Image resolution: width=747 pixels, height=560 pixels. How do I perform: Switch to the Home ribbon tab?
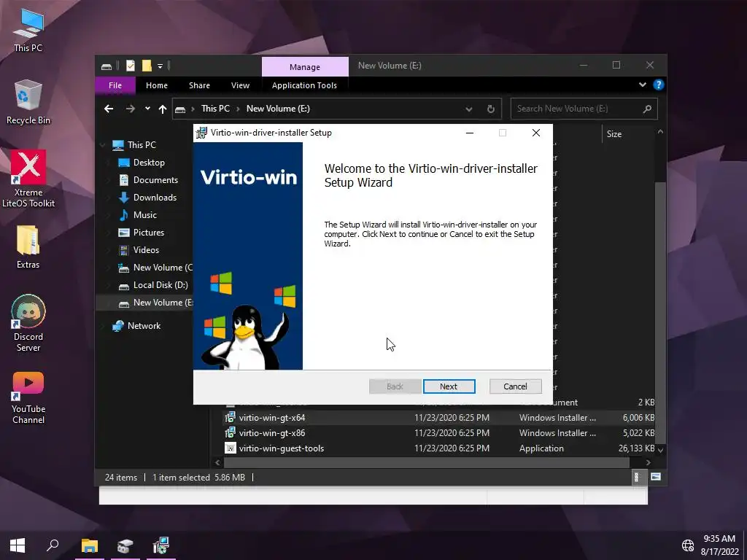coord(157,85)
